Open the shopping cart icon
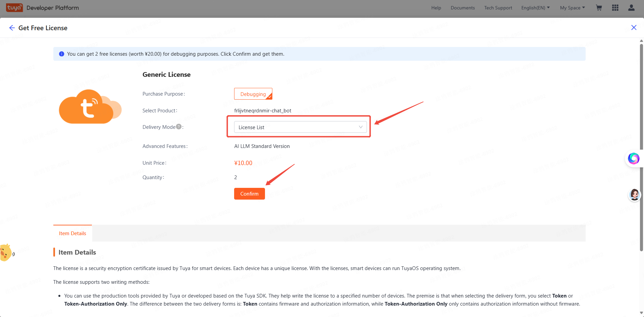This screenshot has height=317, width=644. point(599,8)
